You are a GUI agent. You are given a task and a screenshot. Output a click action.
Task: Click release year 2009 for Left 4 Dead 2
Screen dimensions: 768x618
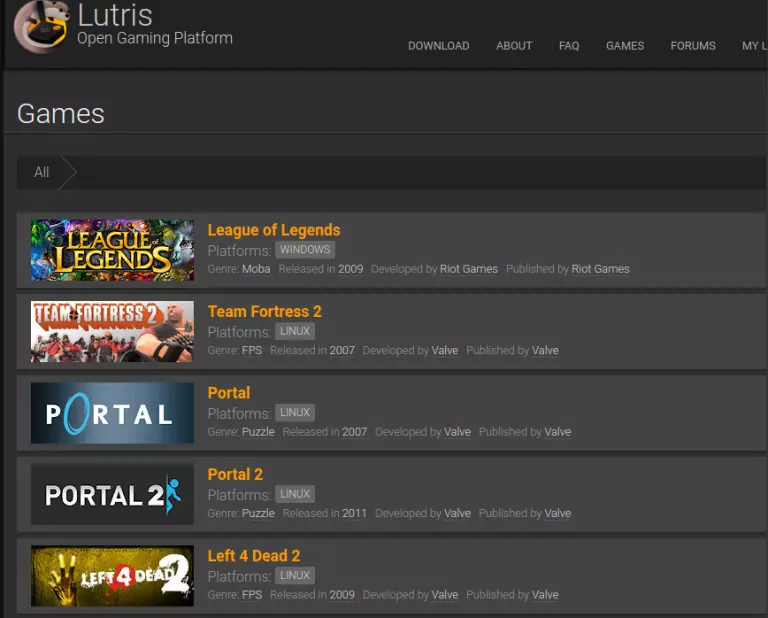tap(342, 595)
